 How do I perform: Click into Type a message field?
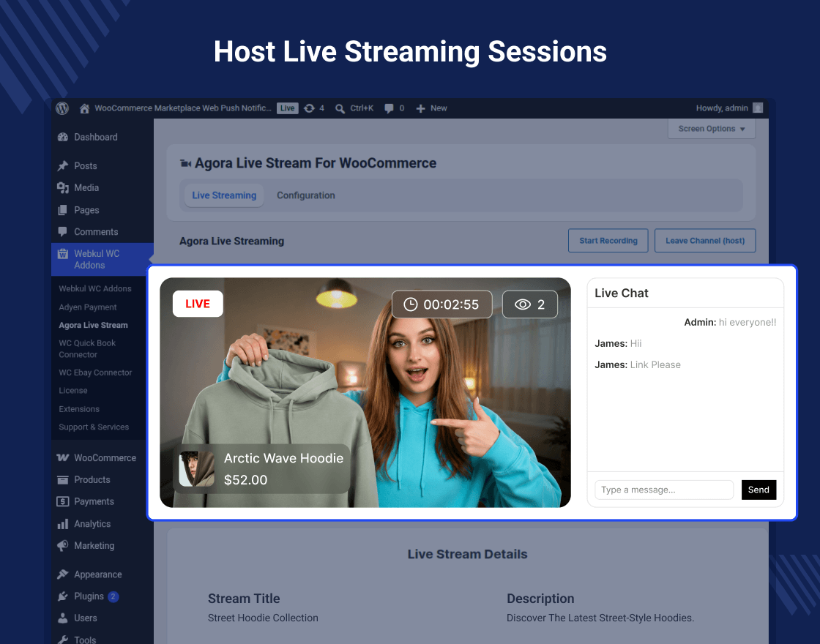663,490
